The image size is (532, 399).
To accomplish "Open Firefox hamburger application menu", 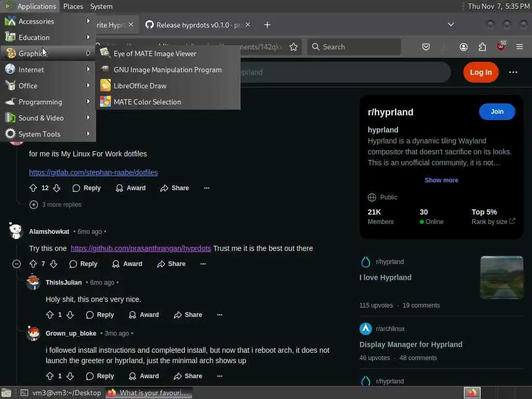I will point(520,46).
